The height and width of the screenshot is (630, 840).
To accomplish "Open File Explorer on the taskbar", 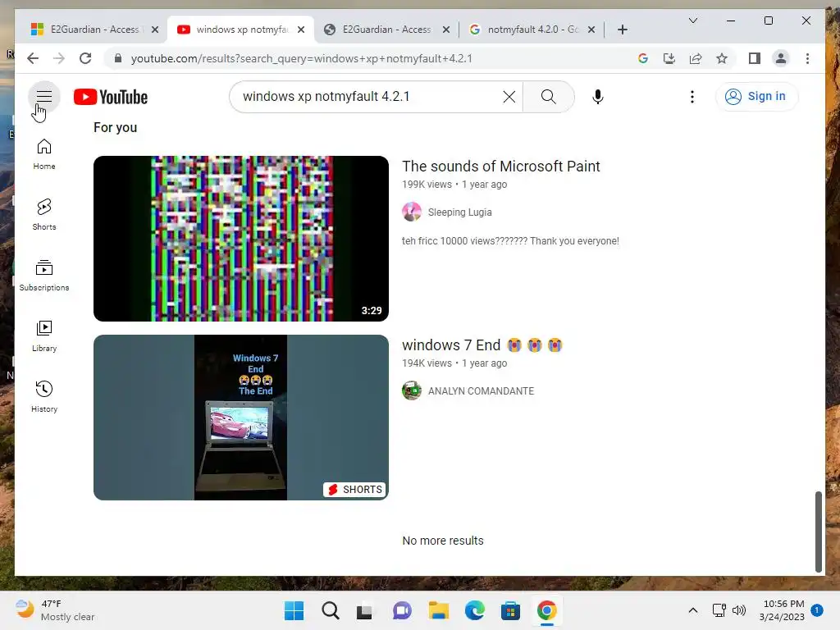I will coord(438,610).
